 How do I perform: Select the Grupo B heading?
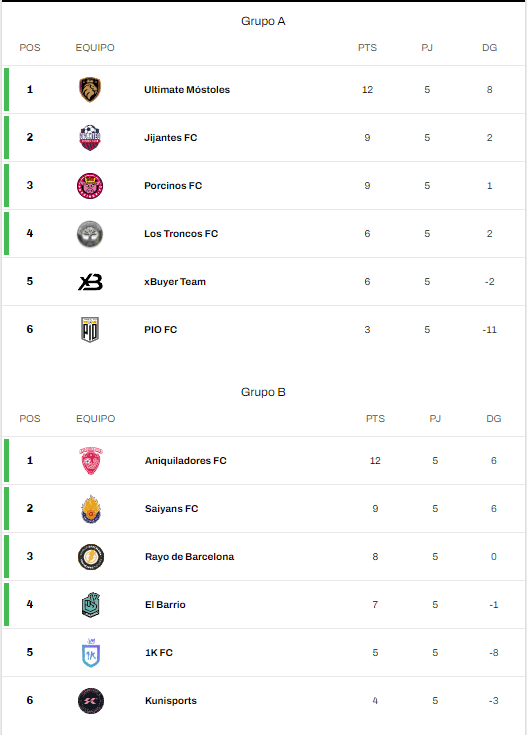pos(263,392)
